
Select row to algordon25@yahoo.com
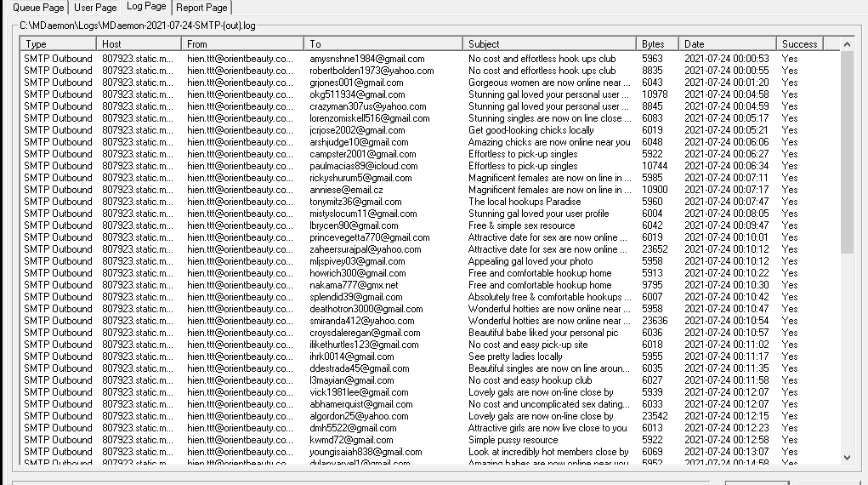(430, 416)
